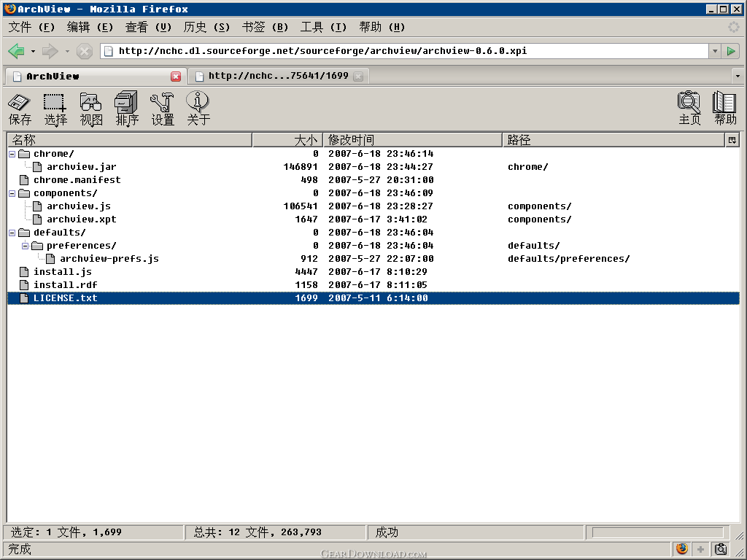Viewport: 747px width, 560px height.
Task: Click the path defaults/preferences/
Action: point(569,259)
